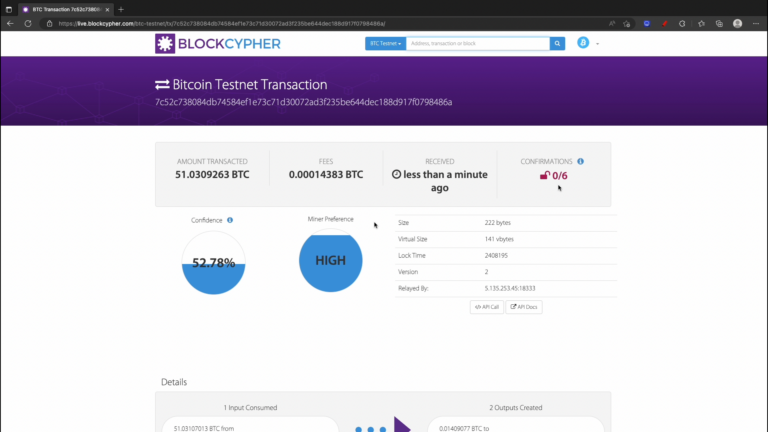
Task: Click the 141 vbytes virtual size value
Action: coord(499,239)
